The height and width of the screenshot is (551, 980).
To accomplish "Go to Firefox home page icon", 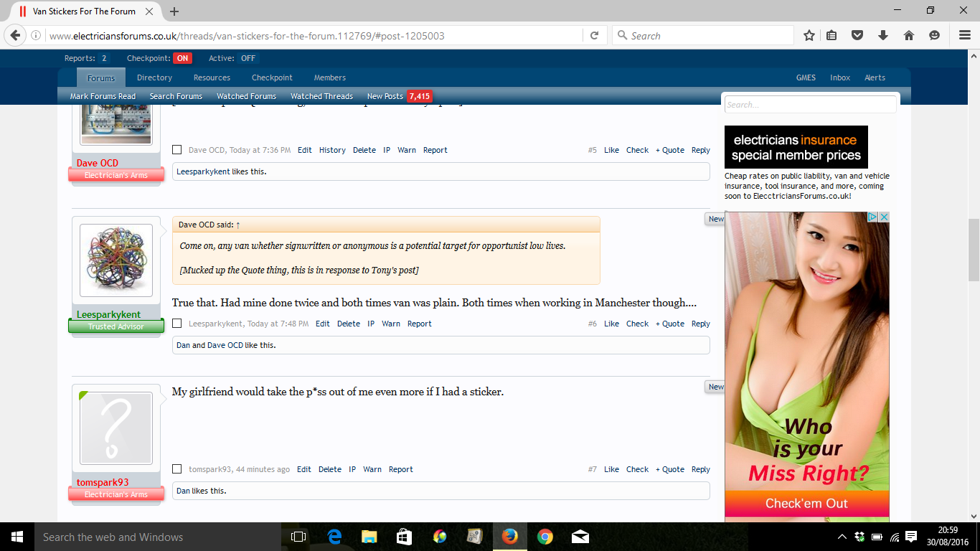I will click(x=909, y=35).
